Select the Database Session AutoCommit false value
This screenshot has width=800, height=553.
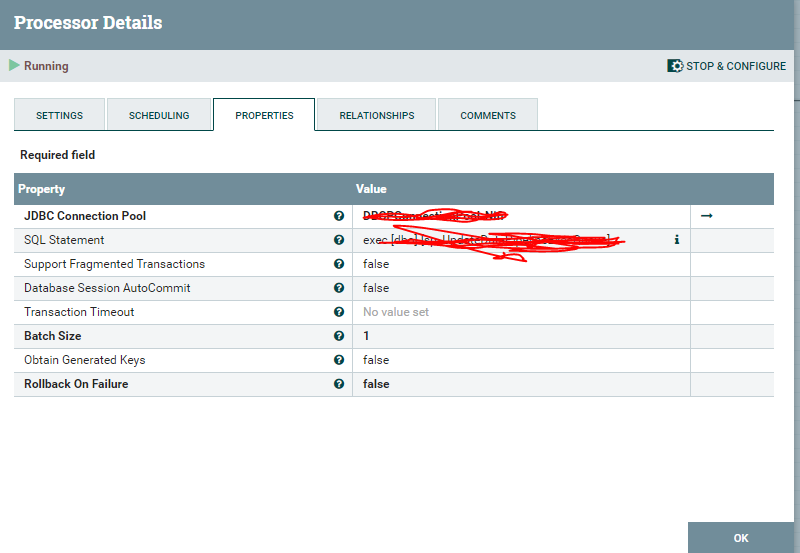click(x=376, y=288)
